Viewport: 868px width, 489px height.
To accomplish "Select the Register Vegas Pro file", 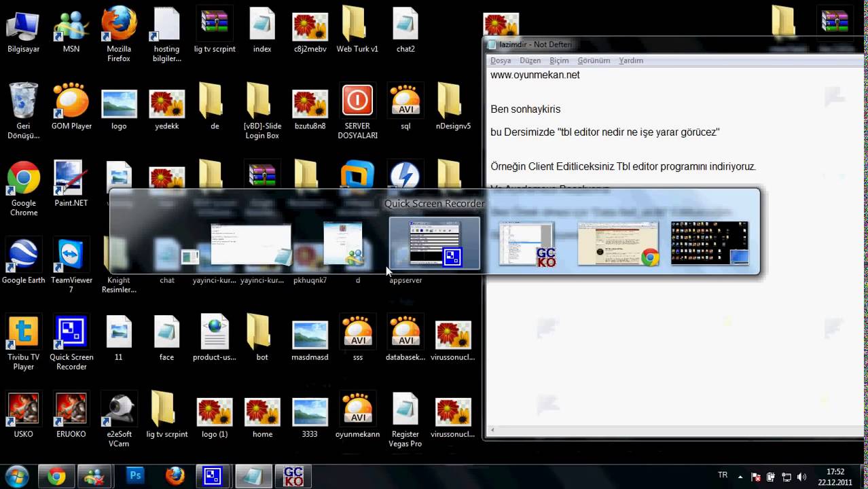I will pyautogui.click(x=405, y=420).
